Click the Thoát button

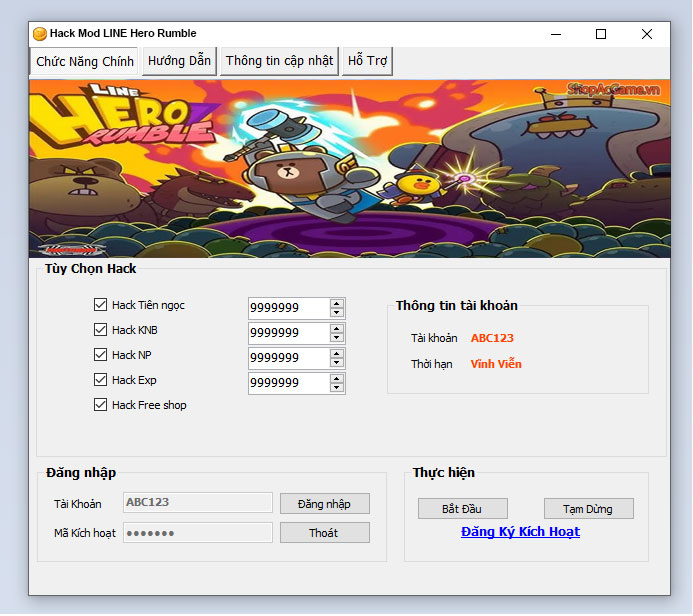(x=325, y=533)
